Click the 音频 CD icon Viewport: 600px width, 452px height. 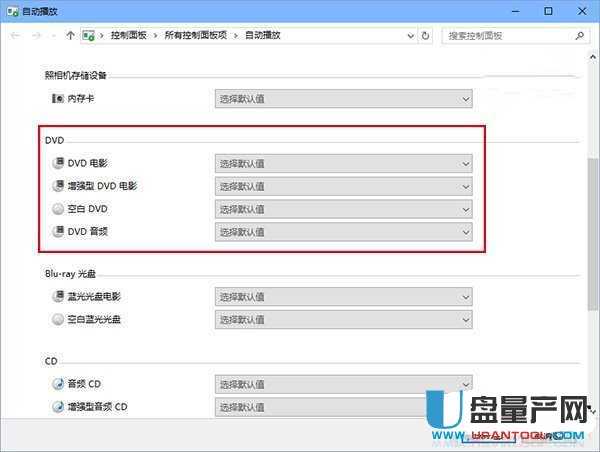57,384
